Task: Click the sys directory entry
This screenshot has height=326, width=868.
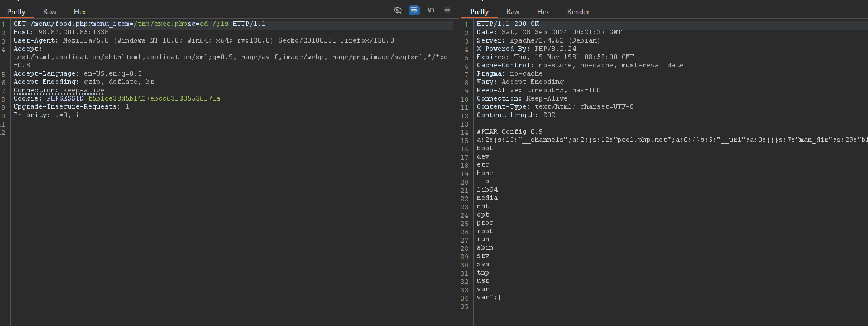Action: pyautogui.click(x=483, y=264)
